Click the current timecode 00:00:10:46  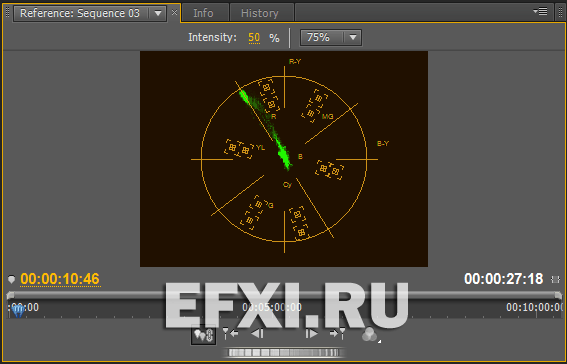point(60,279)
